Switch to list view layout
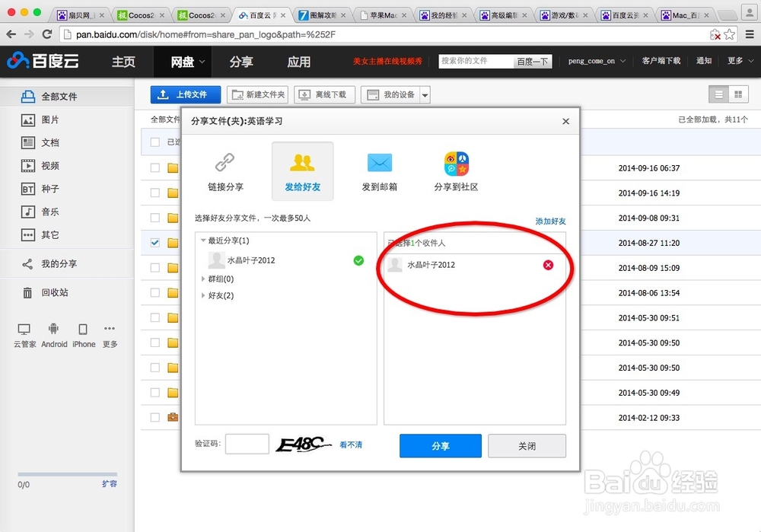Image resolution: width=761 pixels, height=532 pixels. [719, 94]
